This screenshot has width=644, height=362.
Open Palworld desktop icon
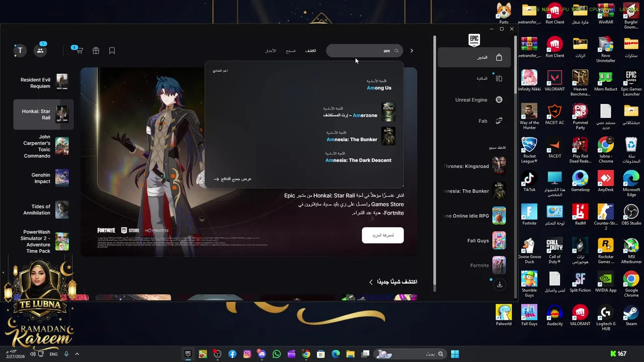tap(504, 315)
